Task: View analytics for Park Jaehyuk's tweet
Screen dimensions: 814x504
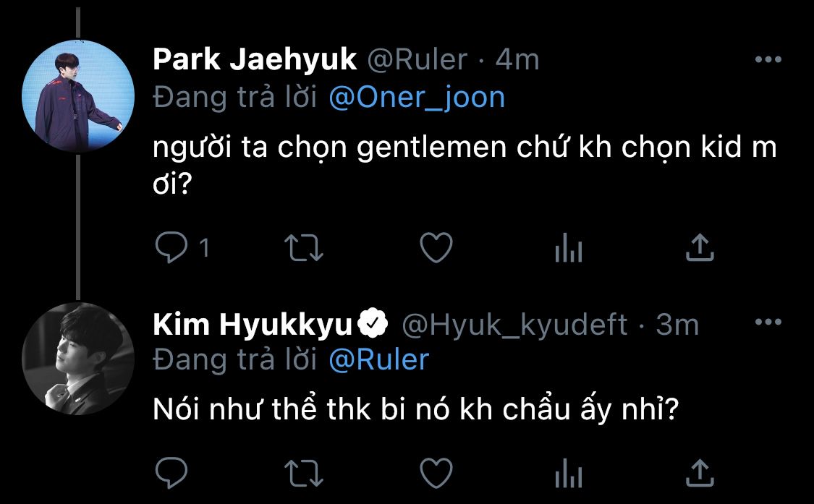Action: pos(569,249)
